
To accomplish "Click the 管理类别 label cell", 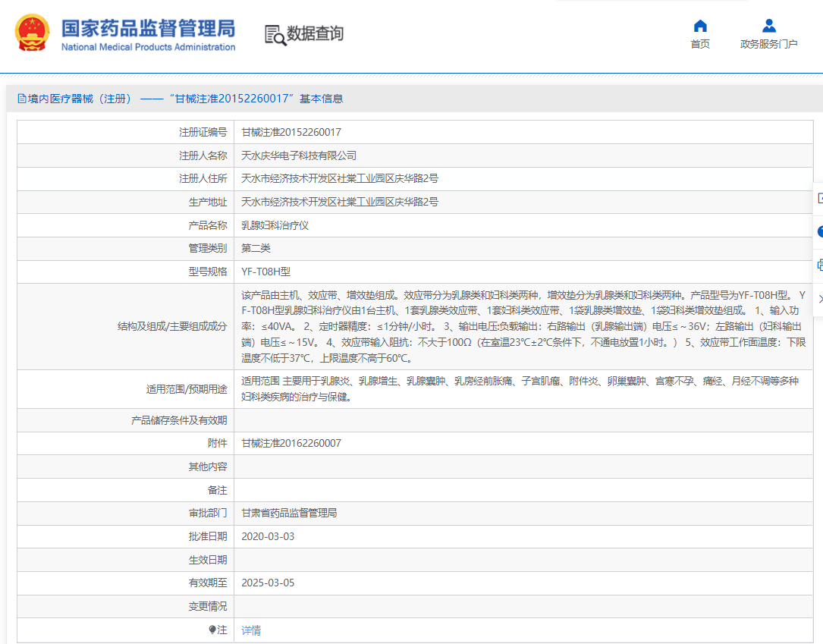I will (125, 248).
